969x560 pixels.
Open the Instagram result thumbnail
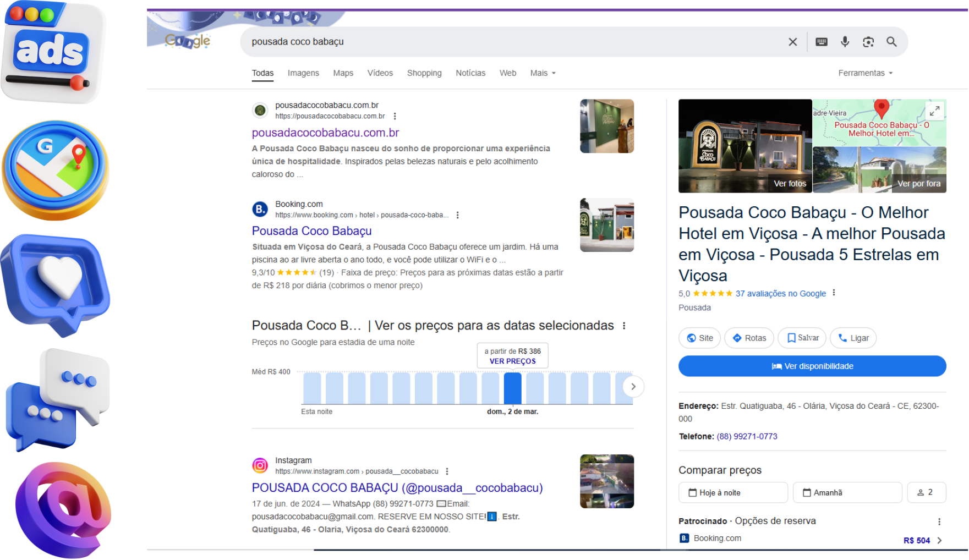point(606,481)
